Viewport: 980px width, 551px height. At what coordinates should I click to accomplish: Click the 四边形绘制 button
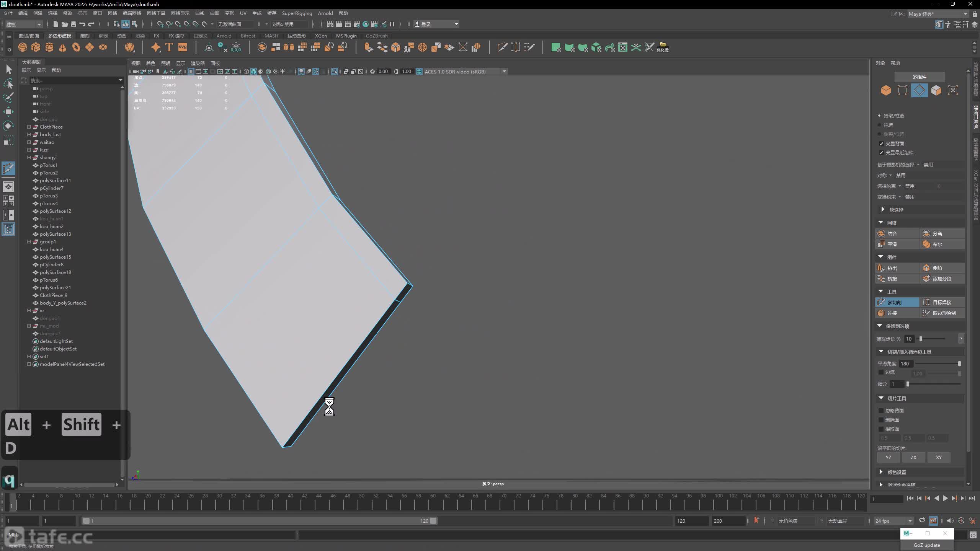pos(942,313)
